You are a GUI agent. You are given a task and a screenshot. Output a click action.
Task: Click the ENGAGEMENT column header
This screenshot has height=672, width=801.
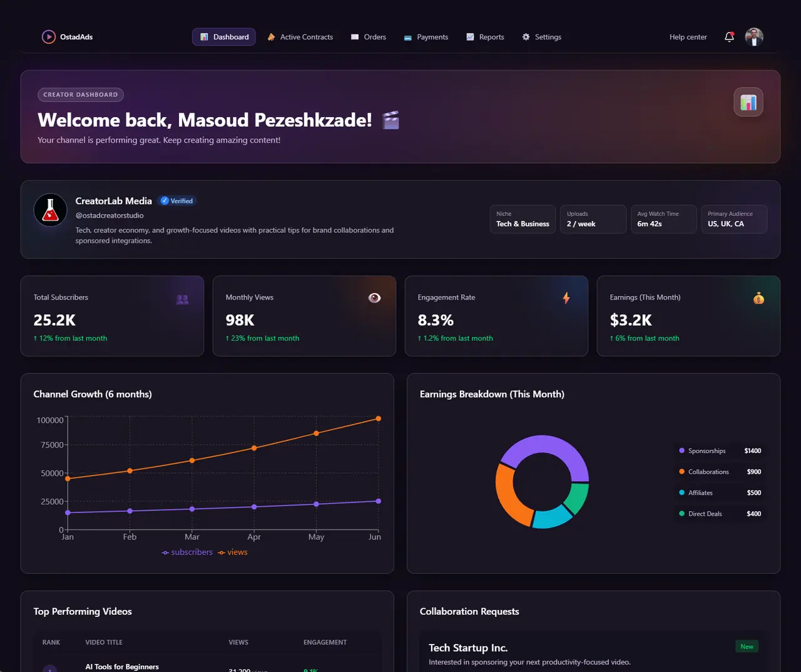coord(325,643)
